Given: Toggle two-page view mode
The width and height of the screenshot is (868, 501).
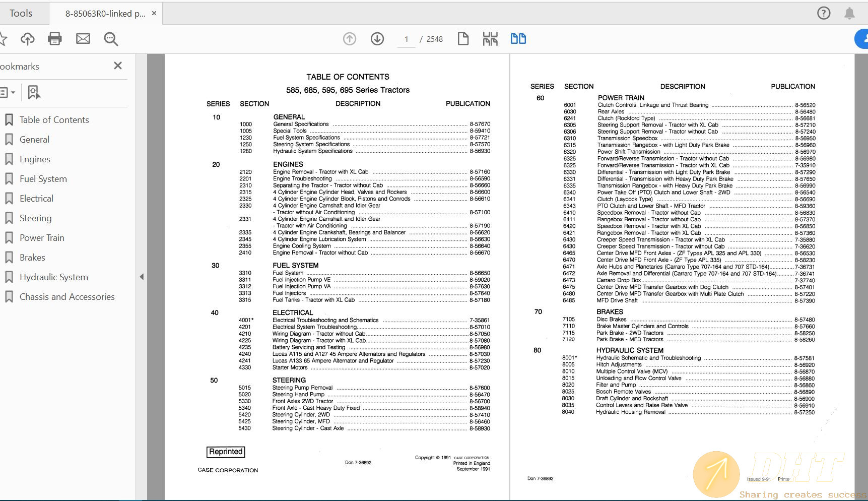Looking at the screenshot, I should 518,39.
